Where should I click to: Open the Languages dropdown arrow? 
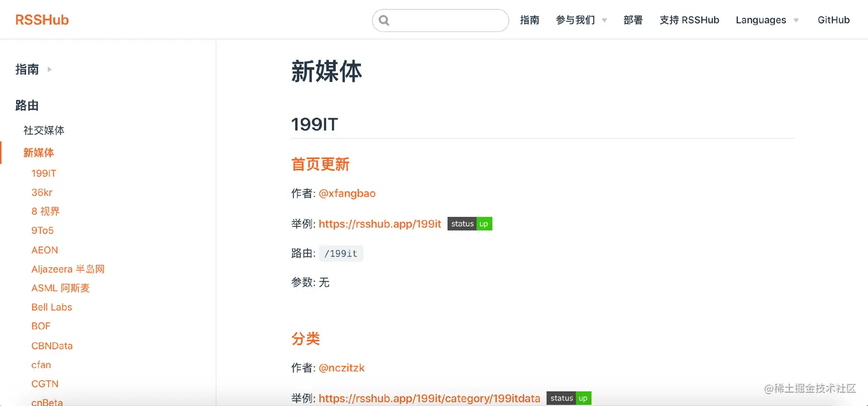(x=796, y=21)
